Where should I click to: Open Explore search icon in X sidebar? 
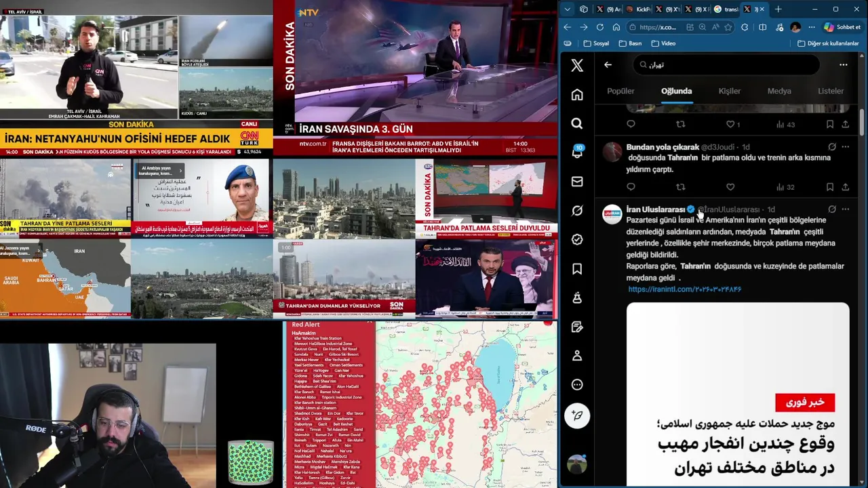coord(577,123)
